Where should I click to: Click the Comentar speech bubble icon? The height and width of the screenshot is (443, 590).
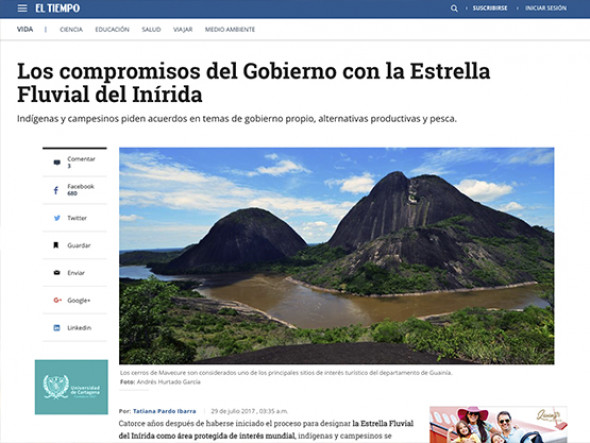click(x=57, y=163)
